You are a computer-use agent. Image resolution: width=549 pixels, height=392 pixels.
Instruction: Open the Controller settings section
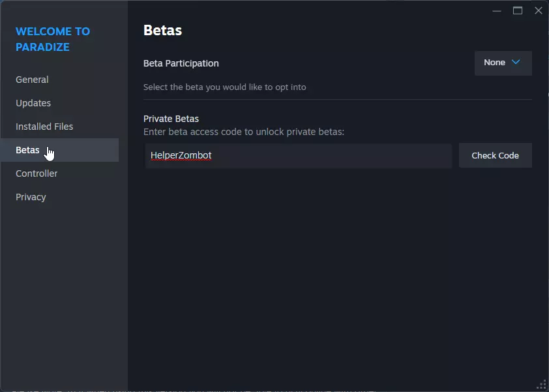[x=37, y=173]
